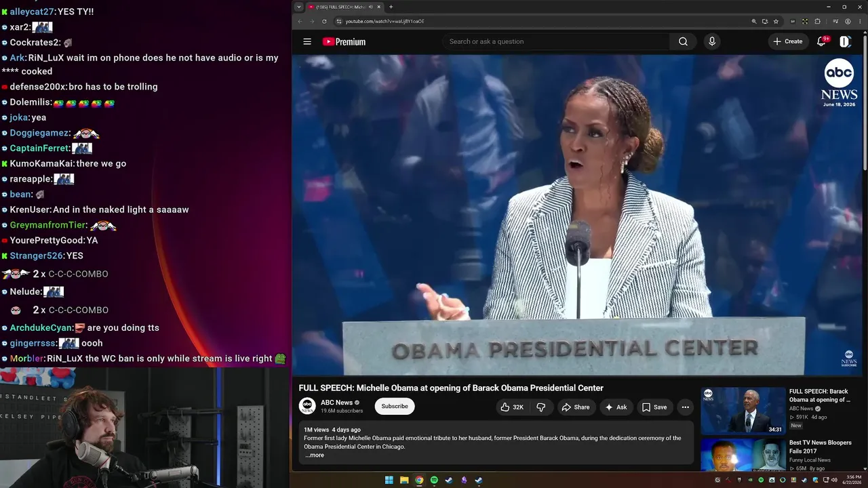Screen dimensions: 868x488
Task: Dislike the video with thumbs down
Action: pos(541,407)
